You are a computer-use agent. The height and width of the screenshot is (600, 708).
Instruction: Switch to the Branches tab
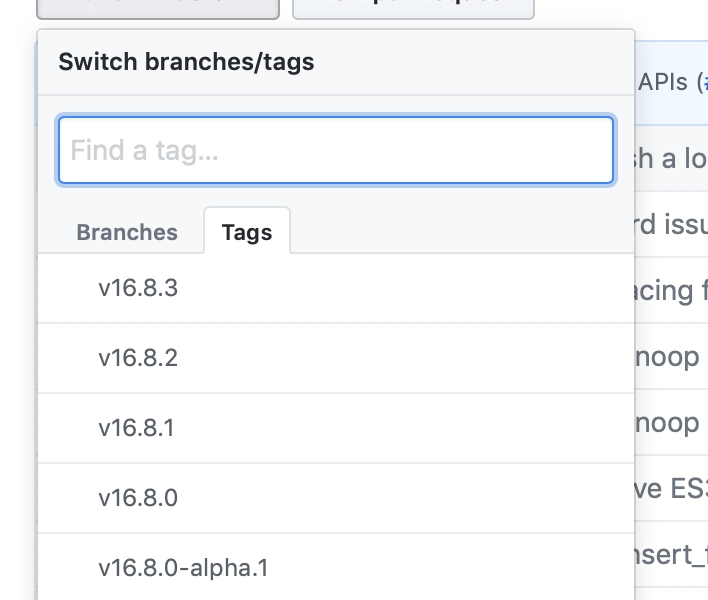click(x=127, y=232)
